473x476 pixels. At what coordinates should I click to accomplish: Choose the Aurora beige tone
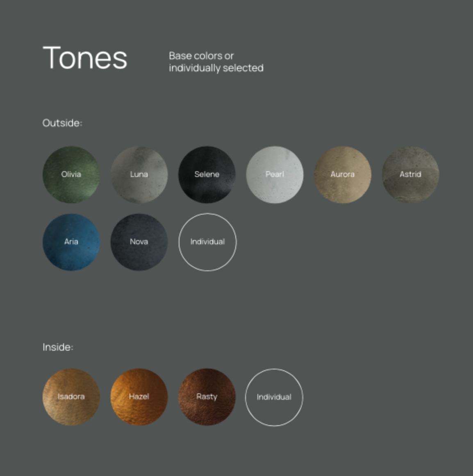coord(343,175)
